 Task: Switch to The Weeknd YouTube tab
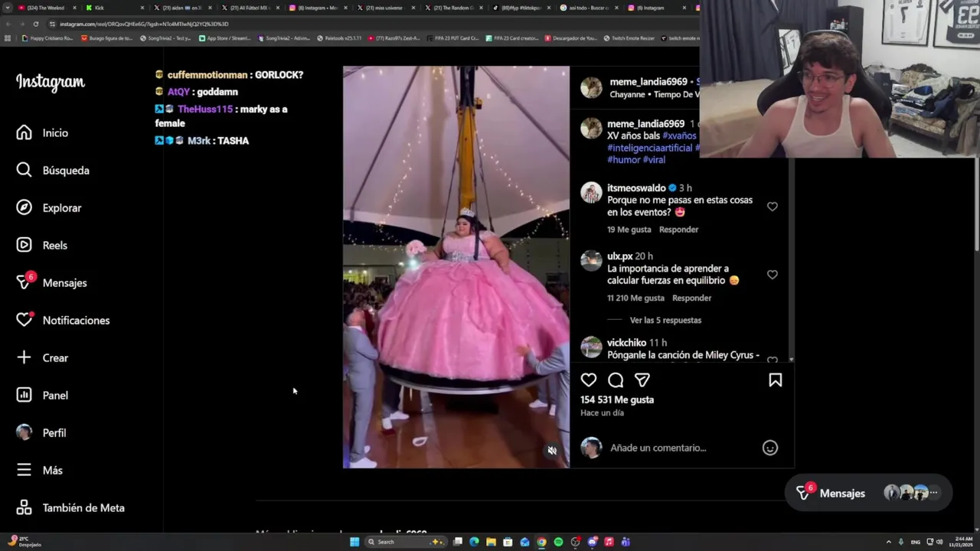(47, 8)
